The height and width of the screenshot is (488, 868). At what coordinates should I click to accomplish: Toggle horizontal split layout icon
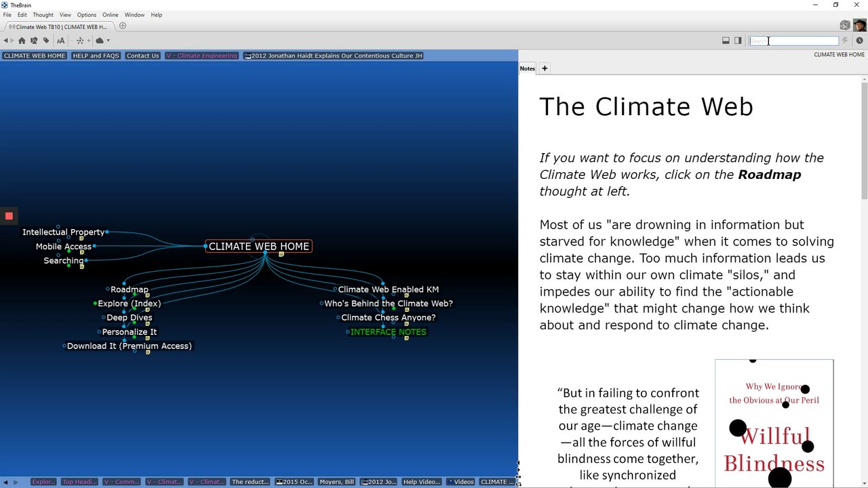pyautogui.click(x=726, y=41)
